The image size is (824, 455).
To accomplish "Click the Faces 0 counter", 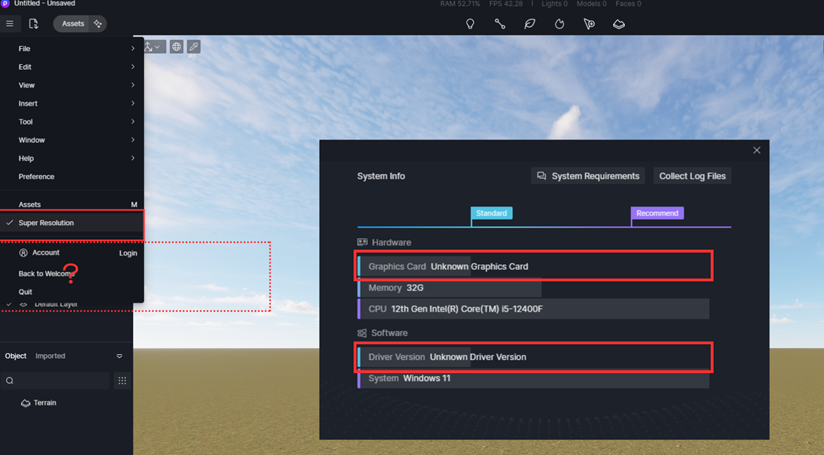I will point(629,4).
